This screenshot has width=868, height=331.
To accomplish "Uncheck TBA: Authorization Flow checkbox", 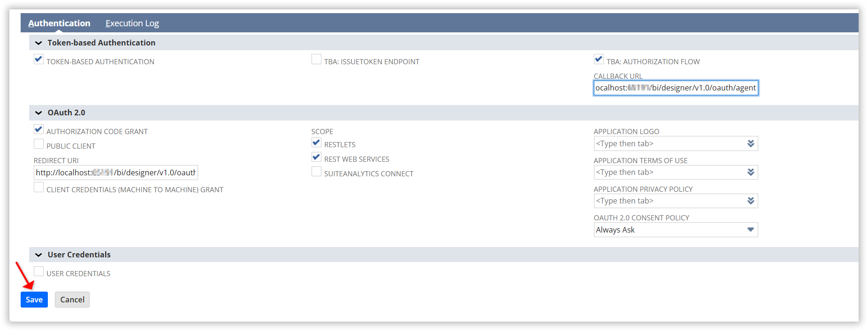I will click(x=599, y=60).
